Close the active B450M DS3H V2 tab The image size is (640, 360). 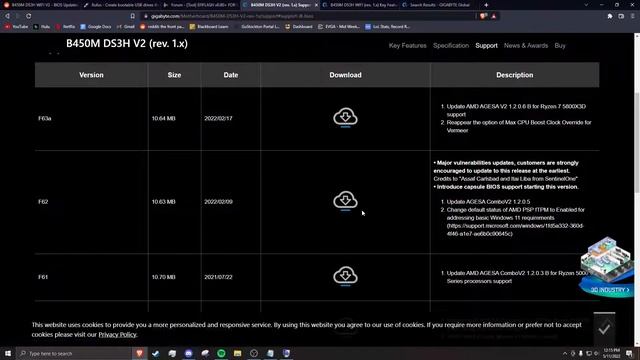(316, 5)
